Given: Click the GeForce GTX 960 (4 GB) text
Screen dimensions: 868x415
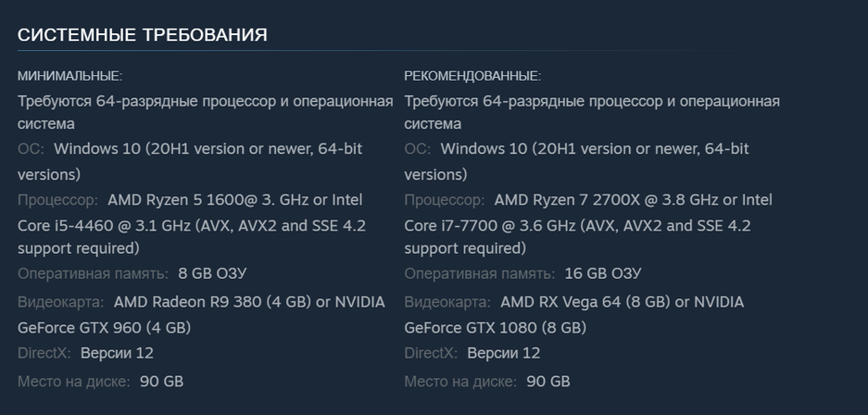Looking at the screenshot, I should (x=104, y=328).
